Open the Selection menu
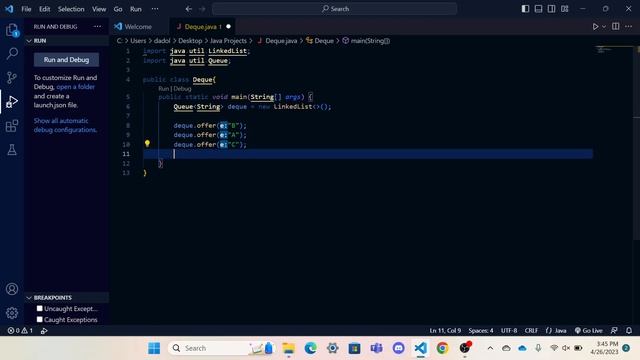 tap(71, 9)
